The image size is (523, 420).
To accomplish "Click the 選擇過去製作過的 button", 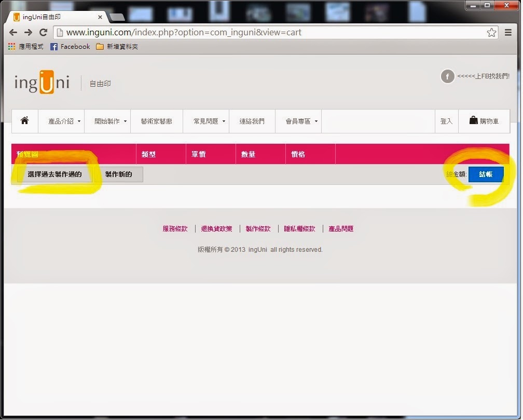I will (54, 174).
